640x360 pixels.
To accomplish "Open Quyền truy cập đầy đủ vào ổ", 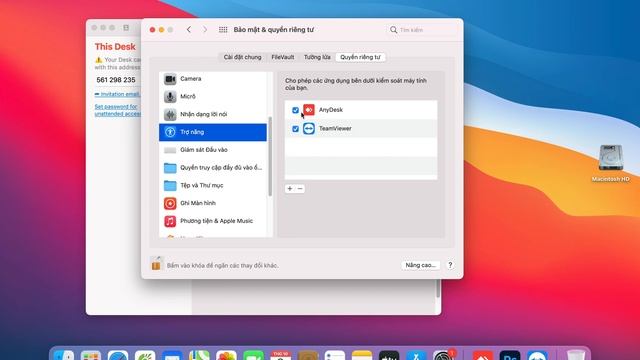I will pos(213,167).
